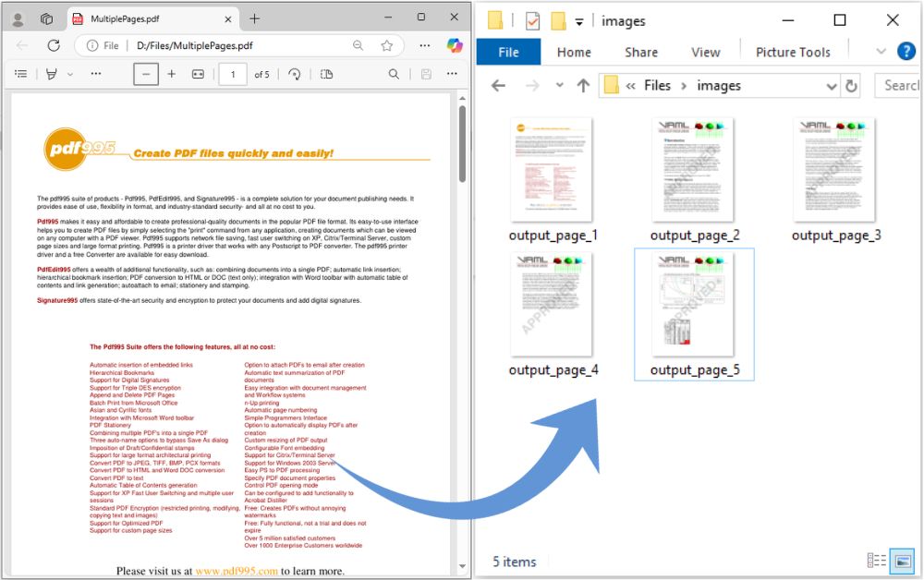Save the PDF using the toolbar save icon
The image size is (924, 580).
426,74
